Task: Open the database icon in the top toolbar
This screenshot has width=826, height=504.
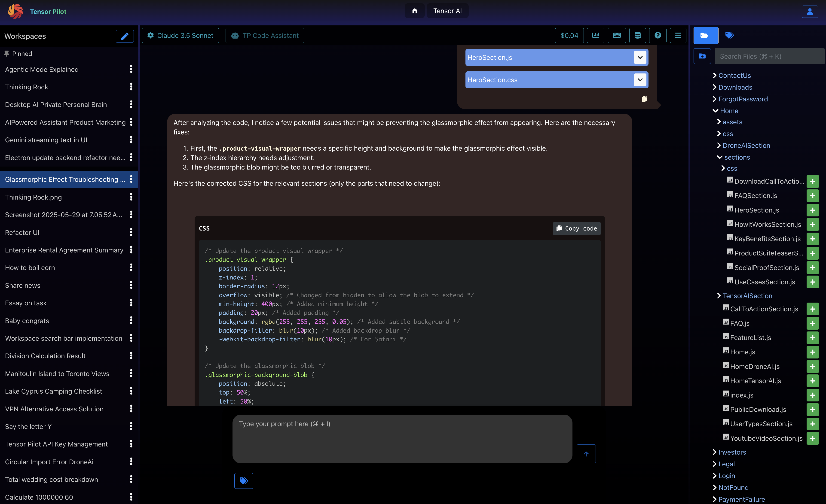Action: click(637, 35)
